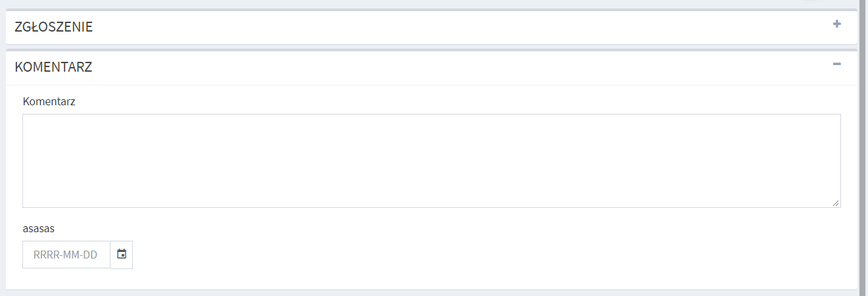
Task: Click the textarea resize grip corner
Action: point(836,203)
